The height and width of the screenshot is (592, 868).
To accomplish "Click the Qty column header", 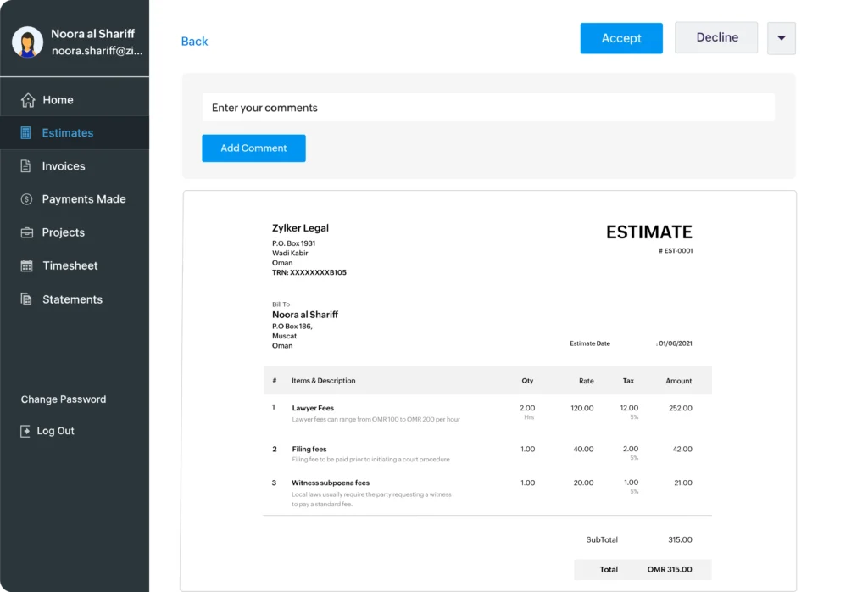I will tap(527, 381).
